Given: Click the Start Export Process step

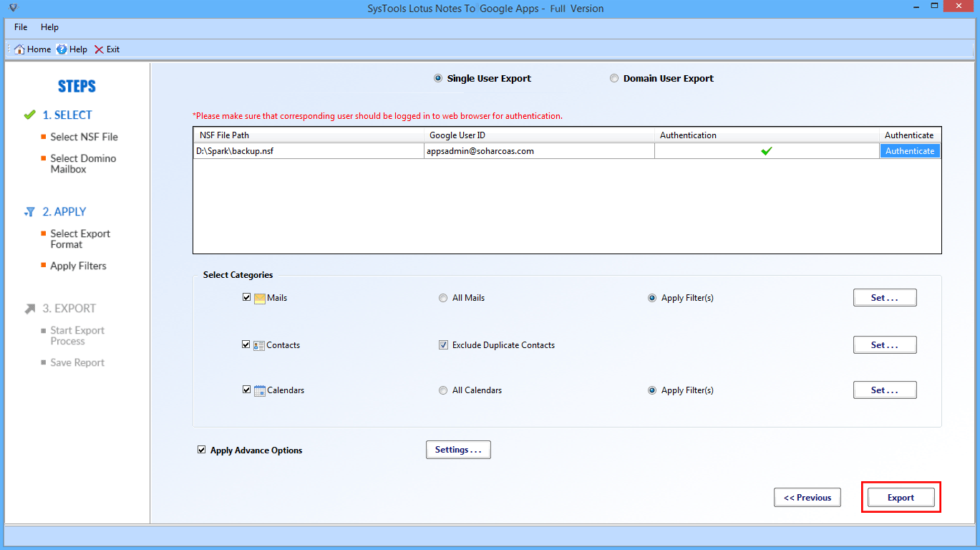Looking at the screenshot, I should (77, 336).
